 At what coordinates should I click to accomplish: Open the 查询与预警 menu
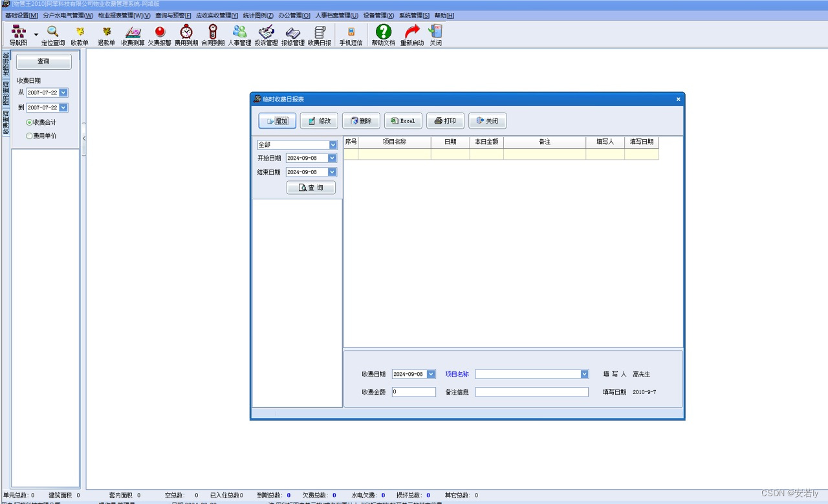click(x=173, y=15)
